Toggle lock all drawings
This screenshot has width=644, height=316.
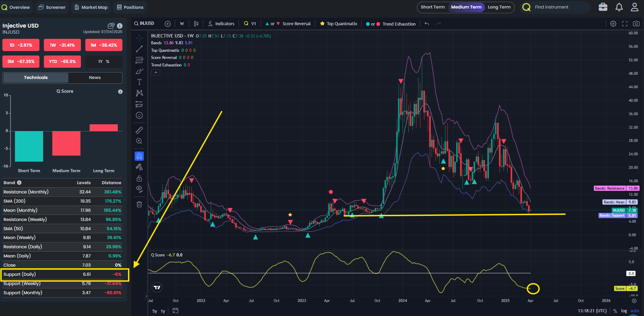(139, 178)
